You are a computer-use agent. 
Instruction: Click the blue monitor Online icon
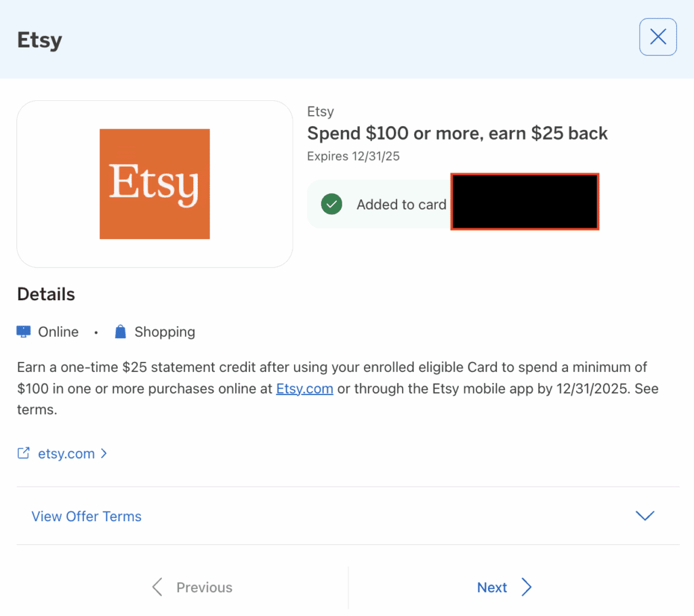(x=24, y=331)
